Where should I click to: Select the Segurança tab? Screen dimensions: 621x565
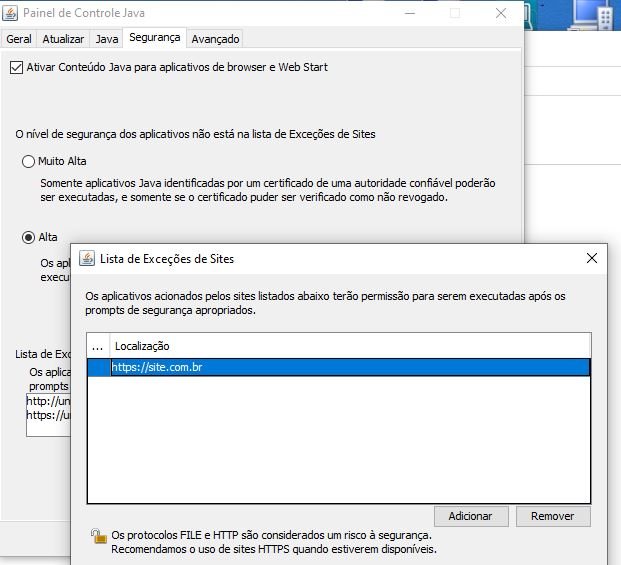tap(154, 38)
